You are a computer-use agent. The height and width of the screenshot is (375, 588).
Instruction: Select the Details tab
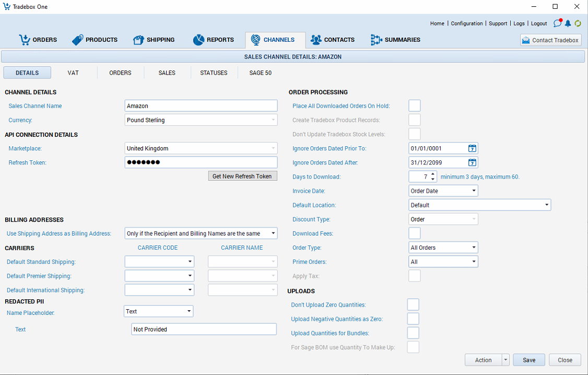27,73
